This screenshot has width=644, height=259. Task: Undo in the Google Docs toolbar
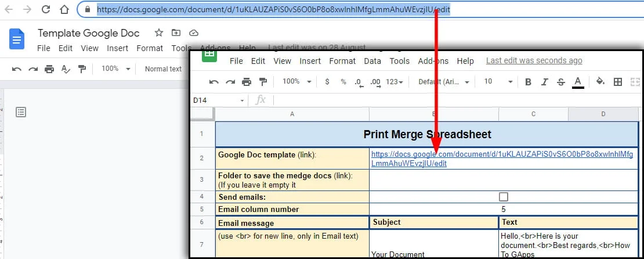click(16, 69)
